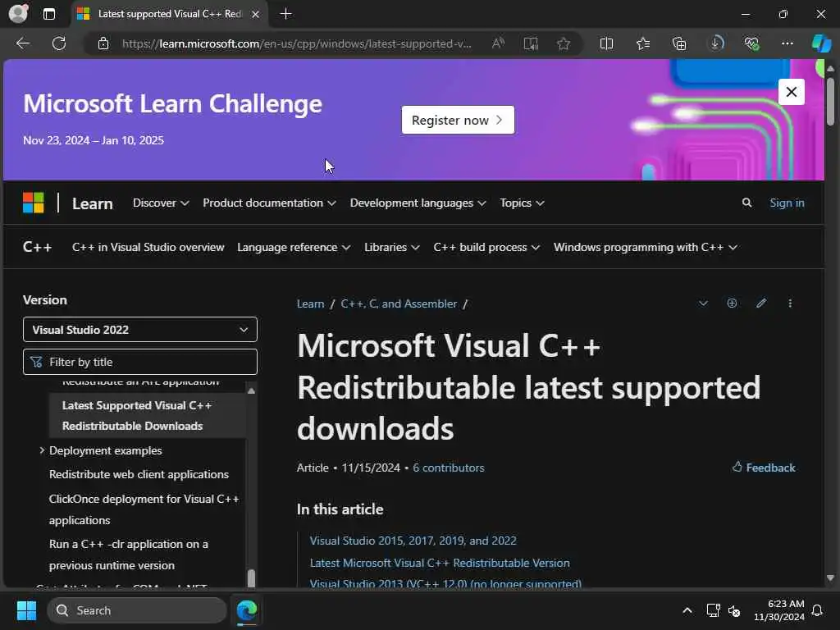Expand Product documentation menu

coord(269,203)
